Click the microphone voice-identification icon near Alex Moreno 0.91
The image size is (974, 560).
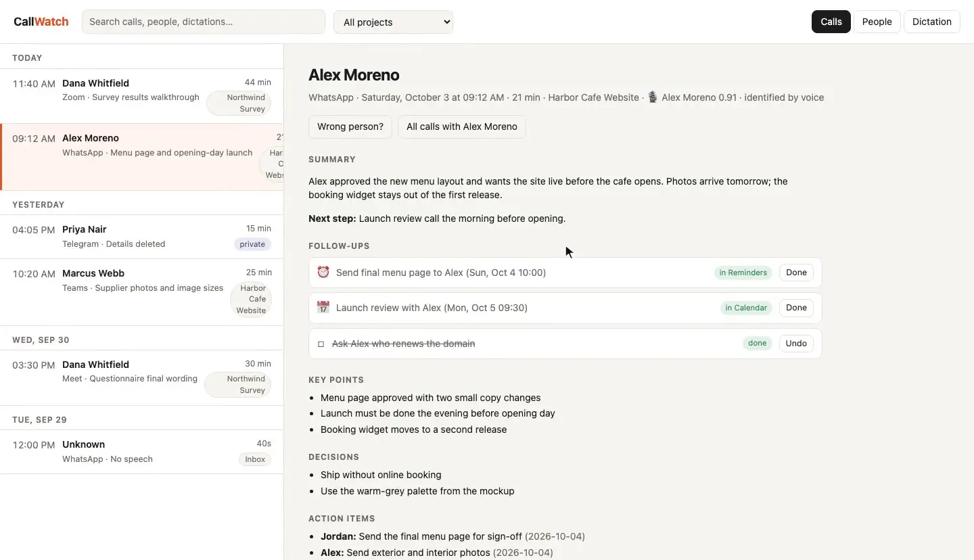click(x=652, y=97)
